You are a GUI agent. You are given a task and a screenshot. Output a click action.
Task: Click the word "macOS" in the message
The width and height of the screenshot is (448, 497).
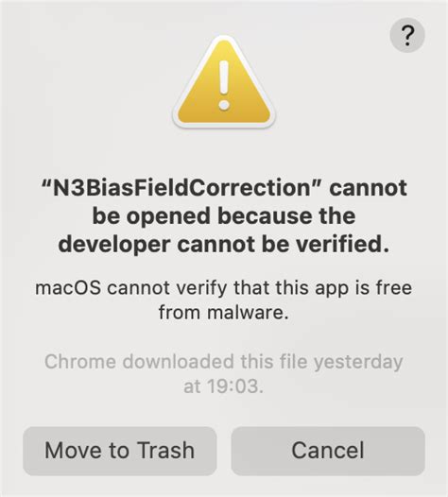68,288
